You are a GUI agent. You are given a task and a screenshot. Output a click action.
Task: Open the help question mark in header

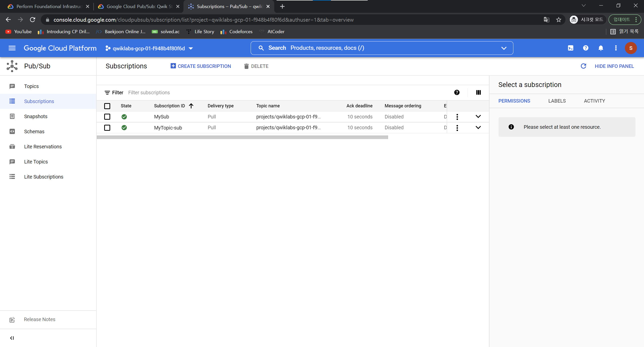click(586, 48)
